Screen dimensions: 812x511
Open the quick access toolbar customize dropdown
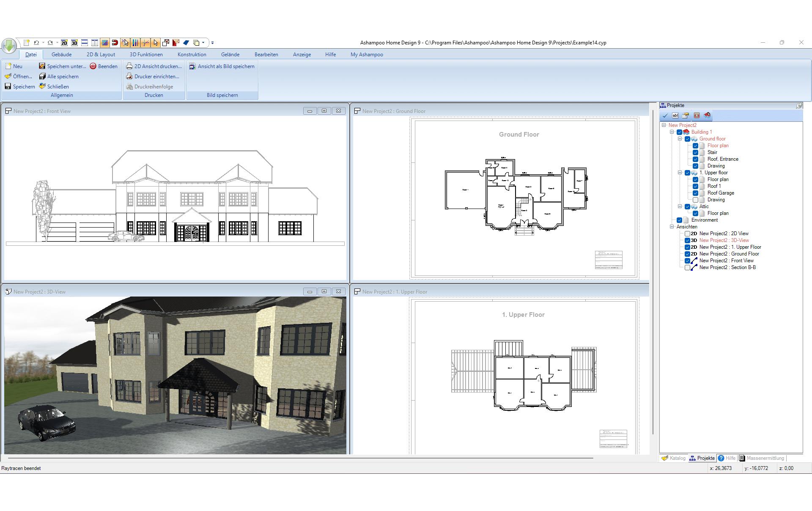pos(212,43)
